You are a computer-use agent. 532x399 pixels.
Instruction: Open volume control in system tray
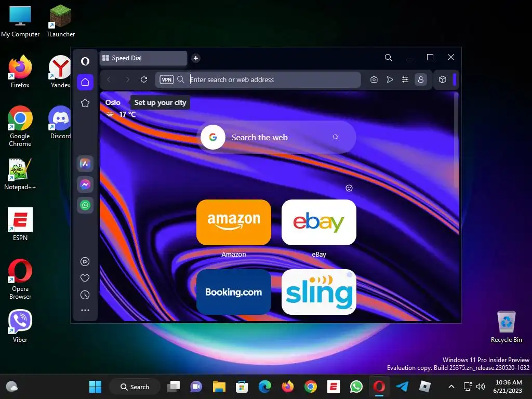pyautogui.click(x=481, y=387)
